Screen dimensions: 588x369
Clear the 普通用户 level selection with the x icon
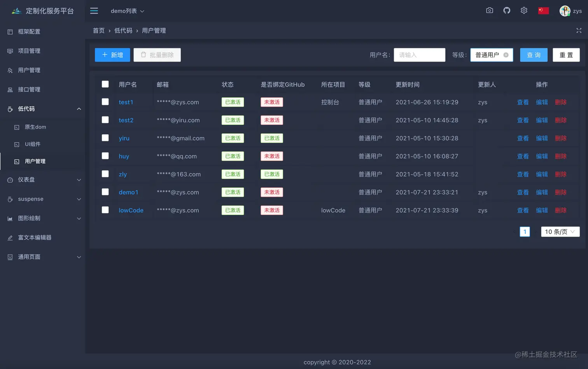[506, 55]
